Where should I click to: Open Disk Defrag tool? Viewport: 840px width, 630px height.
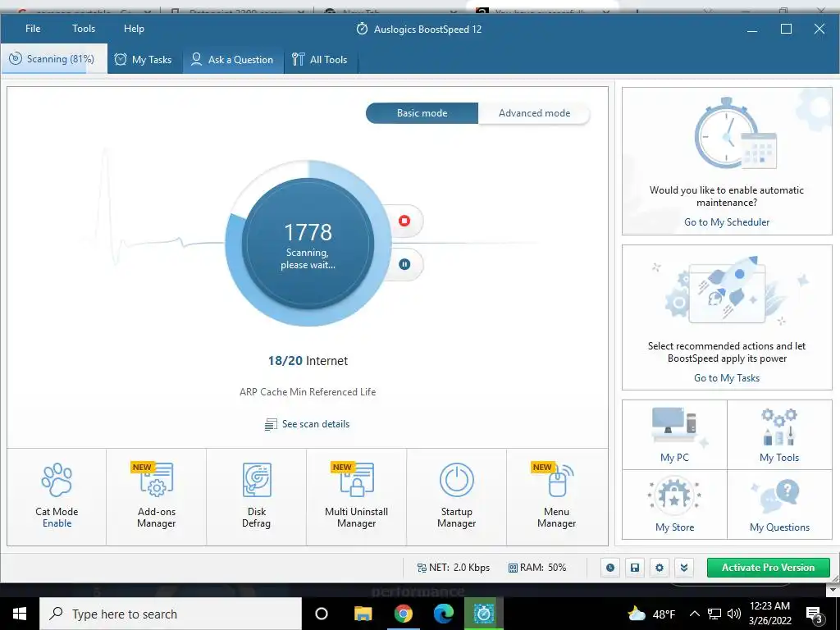256,496
